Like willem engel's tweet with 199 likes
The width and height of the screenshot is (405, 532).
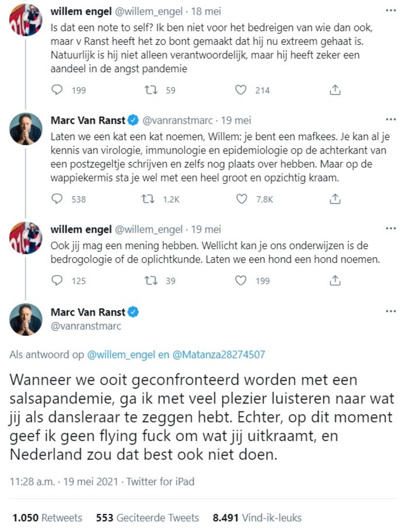pos(241,281)
